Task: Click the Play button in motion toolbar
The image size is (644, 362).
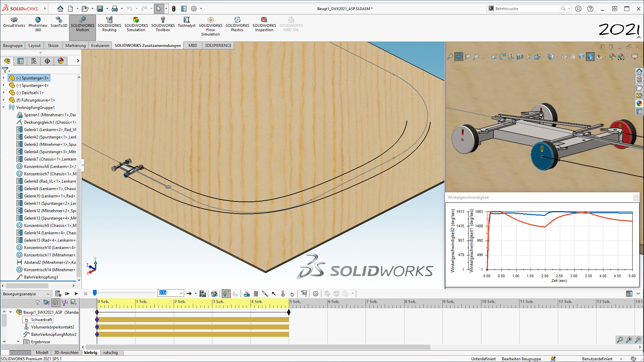Action: pos(76,294)
